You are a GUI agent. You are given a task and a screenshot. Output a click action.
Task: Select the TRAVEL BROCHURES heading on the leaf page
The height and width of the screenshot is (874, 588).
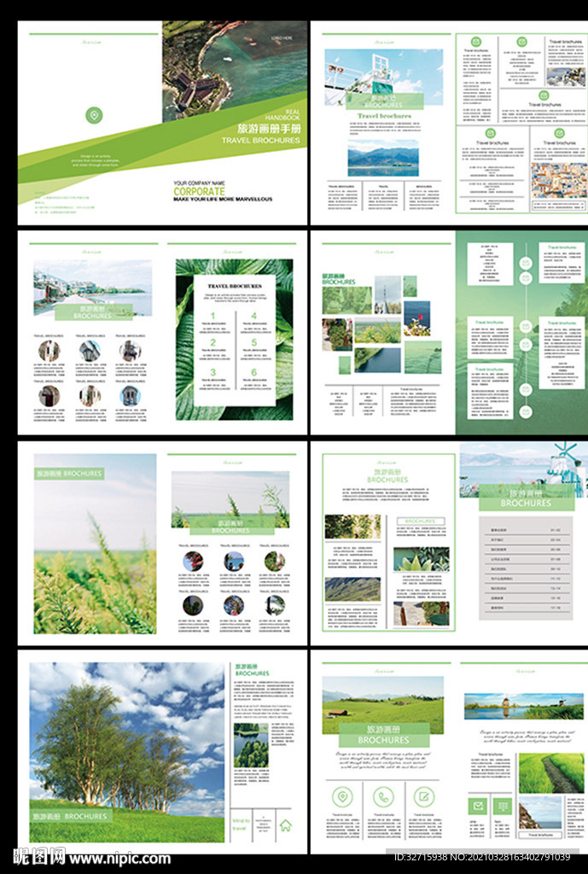click(234, 286)
